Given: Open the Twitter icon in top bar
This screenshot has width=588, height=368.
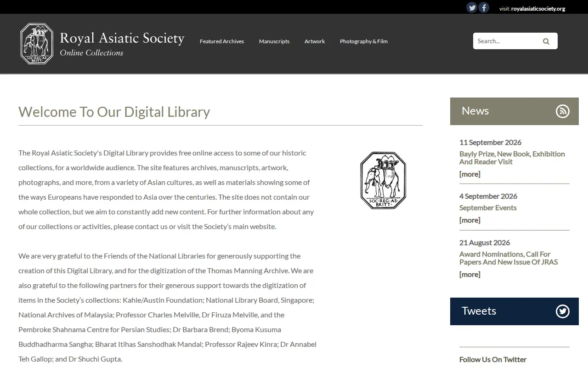Looking at the screenshot, I should [472, 7].
